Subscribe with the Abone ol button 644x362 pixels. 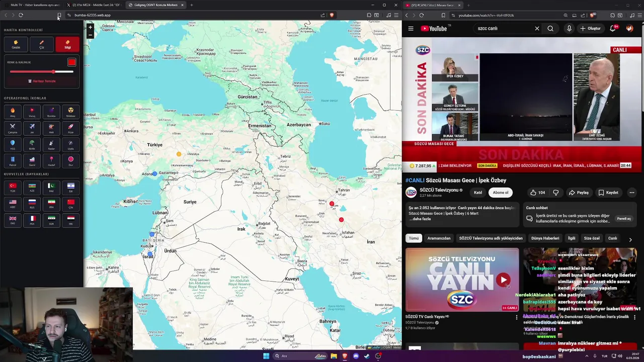click(501, 193)
